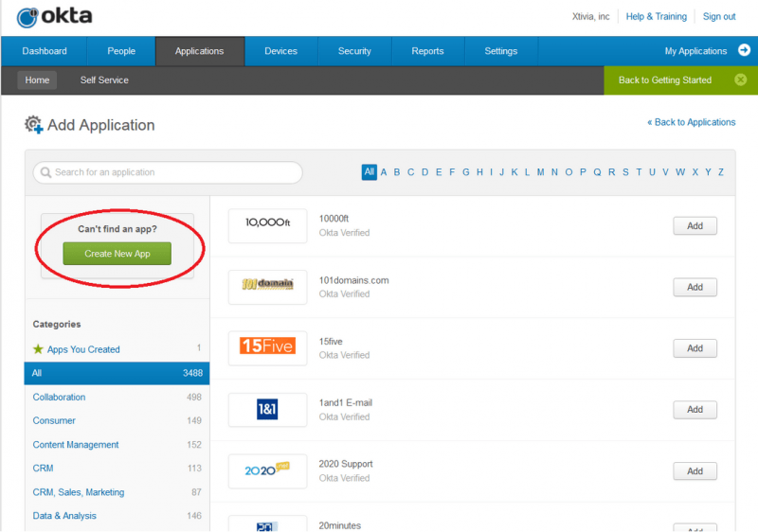This screenshot has width=758, height=532.
Task: Click the My Applications arrow icon
Action: [744, 50]
